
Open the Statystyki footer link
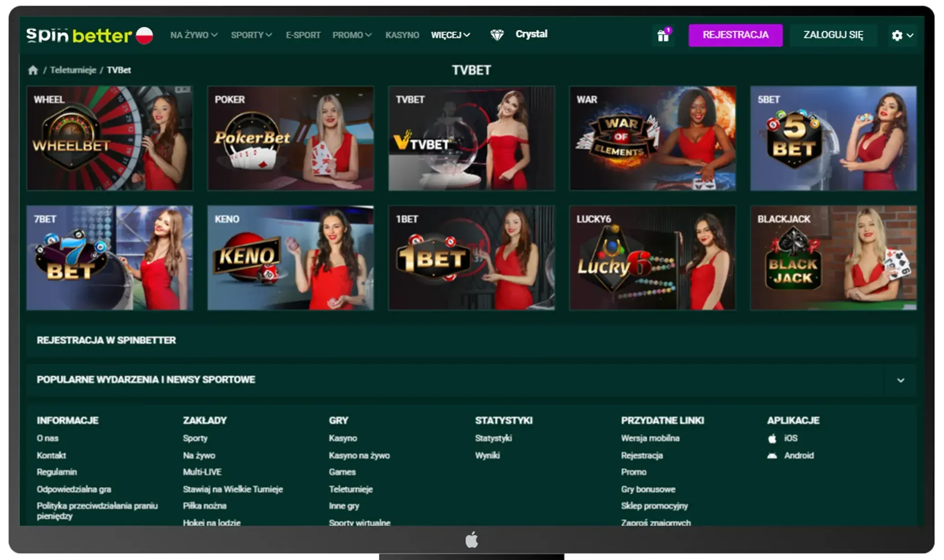[493, 438]
